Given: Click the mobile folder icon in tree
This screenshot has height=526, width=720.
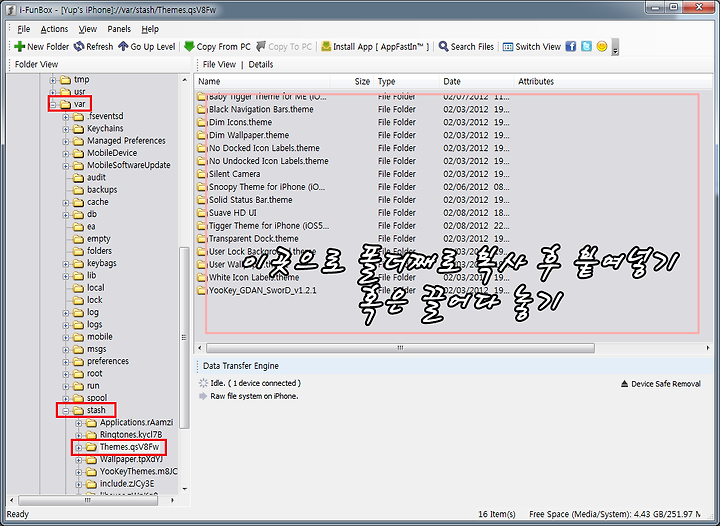Looking at the screenshot, I should [79, 337].
